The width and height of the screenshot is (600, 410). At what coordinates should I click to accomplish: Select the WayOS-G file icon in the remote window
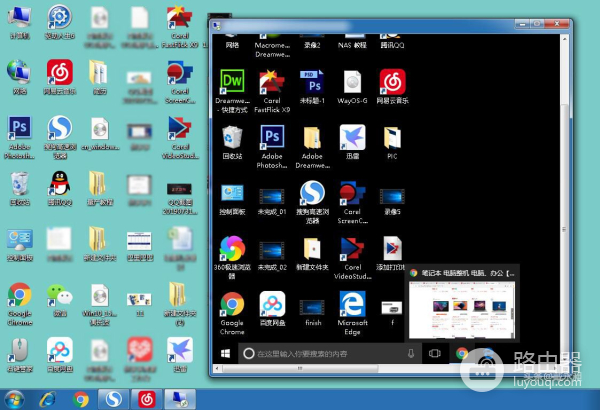tap(352, 83)
